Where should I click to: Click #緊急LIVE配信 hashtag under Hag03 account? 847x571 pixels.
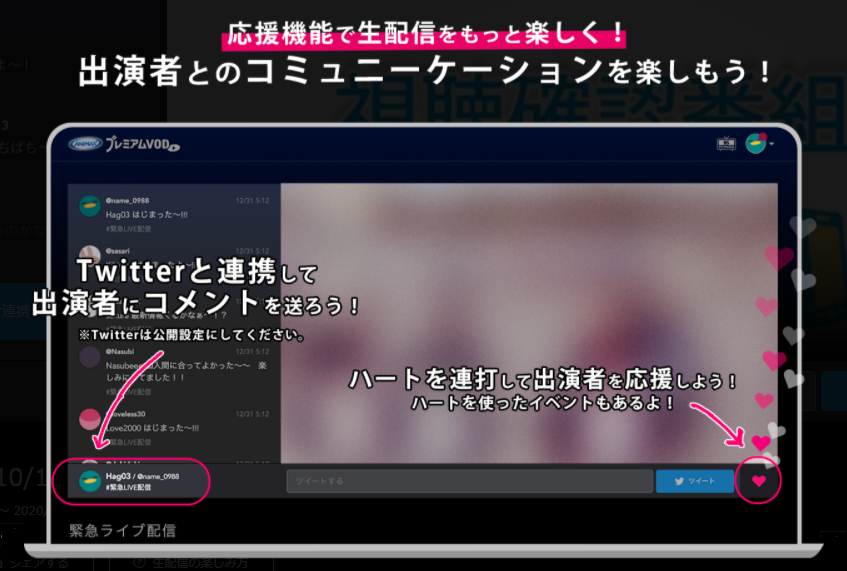pos(128,487)
